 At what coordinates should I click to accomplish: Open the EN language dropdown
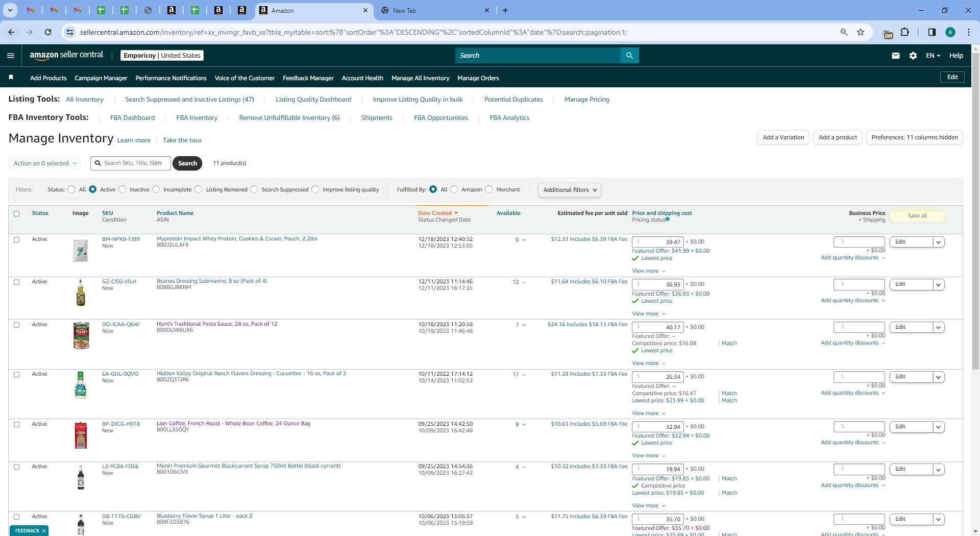click(933, 56)
